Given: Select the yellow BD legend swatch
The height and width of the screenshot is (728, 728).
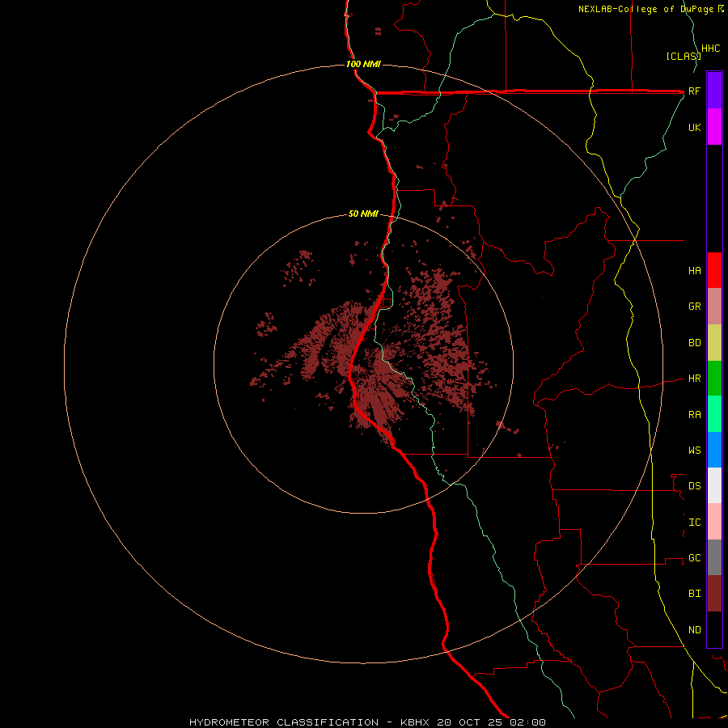Looking at the screenshot, I should (714, 343).
